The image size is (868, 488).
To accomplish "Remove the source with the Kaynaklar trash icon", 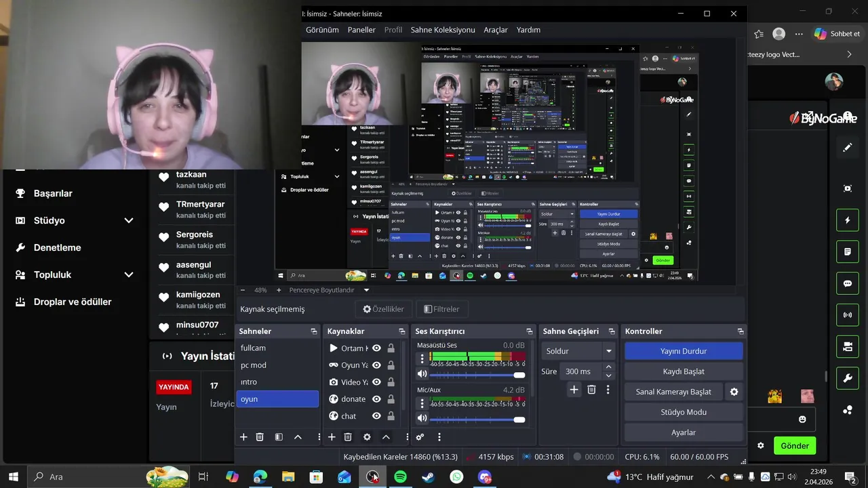I will click(348, 437).
